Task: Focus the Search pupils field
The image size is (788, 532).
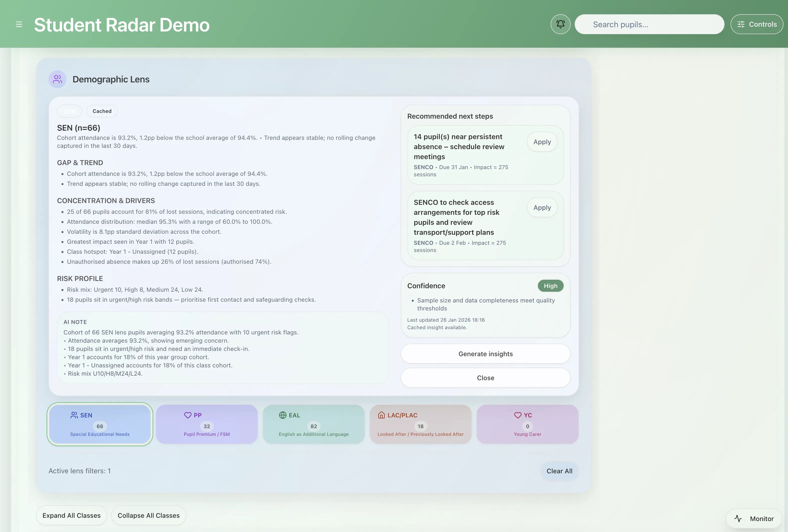Action: point(649,24)
